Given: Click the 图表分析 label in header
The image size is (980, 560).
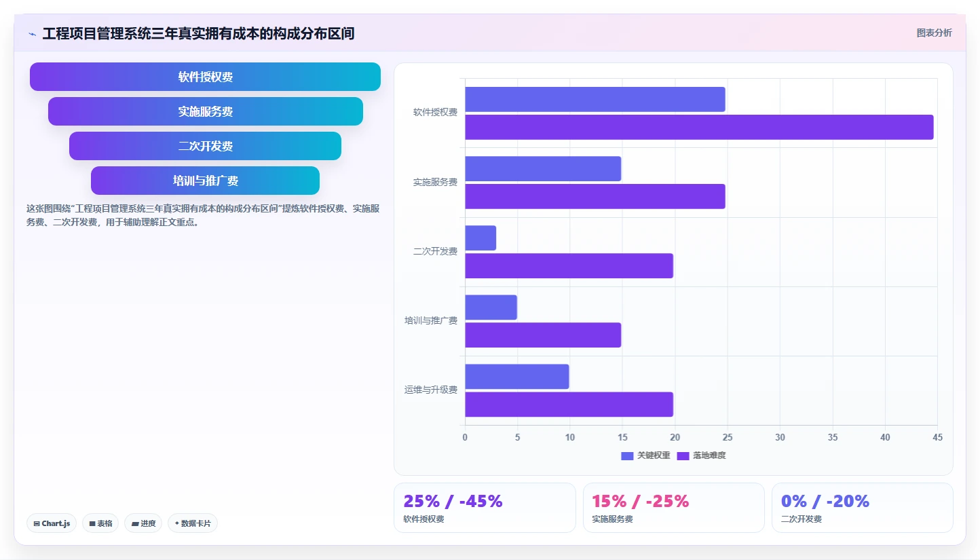Looking at the screenshot, I should pos(934,33).
